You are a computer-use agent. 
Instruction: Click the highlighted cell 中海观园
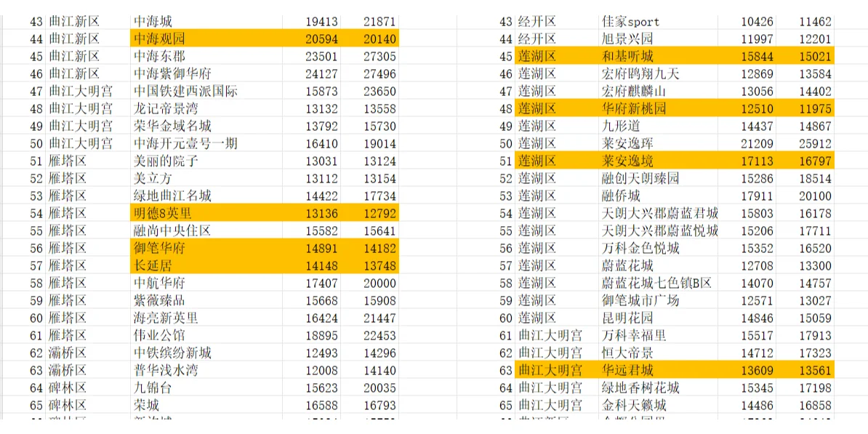206,39
